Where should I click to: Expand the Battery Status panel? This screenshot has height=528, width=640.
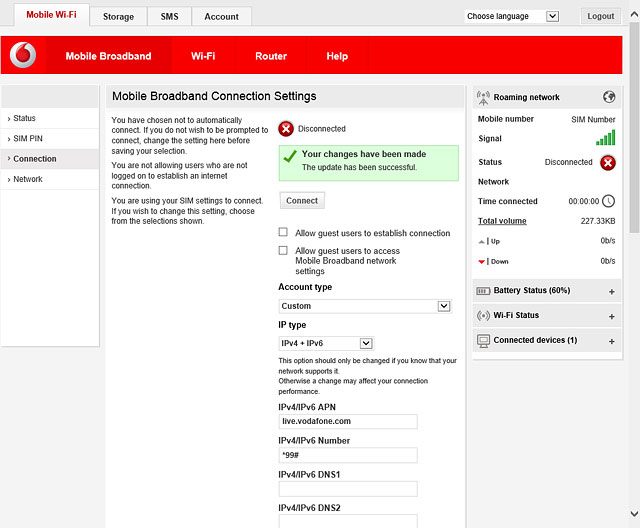click(611, 292)
